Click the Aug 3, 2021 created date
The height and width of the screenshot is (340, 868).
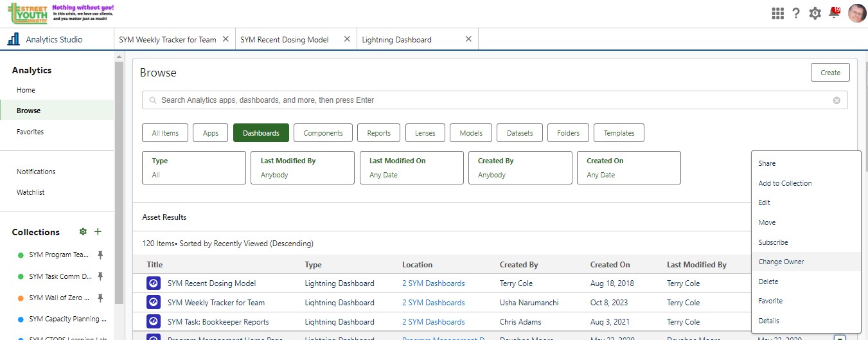point(610,322)
